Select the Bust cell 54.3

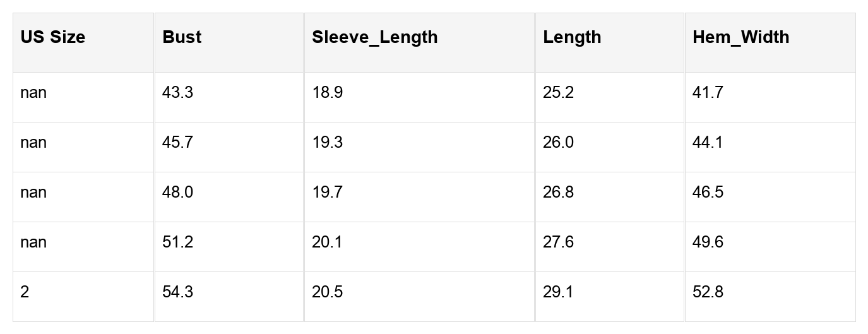click(177, 292)
